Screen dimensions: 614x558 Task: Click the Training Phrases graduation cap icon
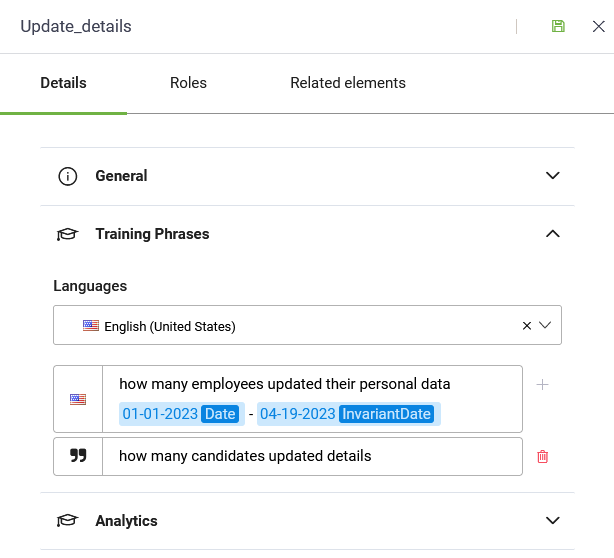pyautogui.click(x=67, y=234)
